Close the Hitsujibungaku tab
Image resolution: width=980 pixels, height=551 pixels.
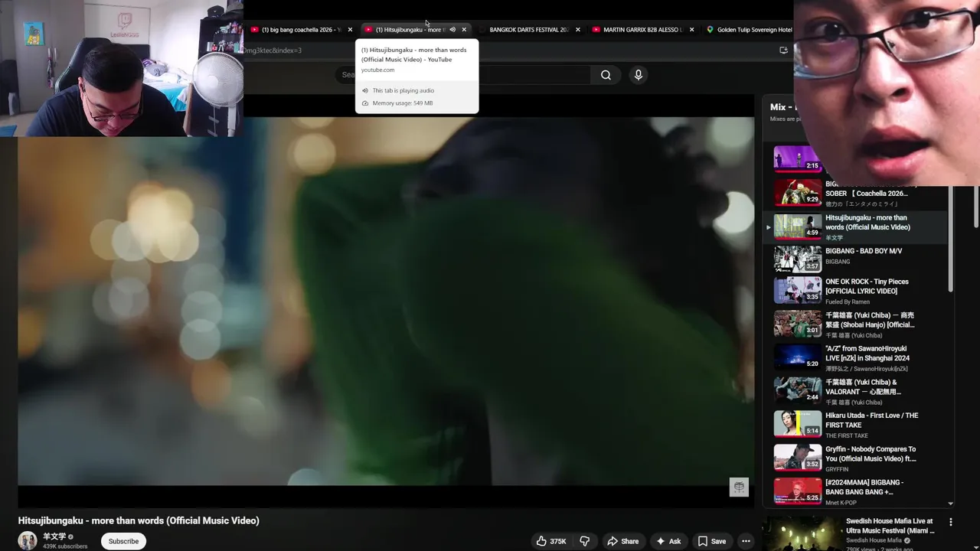(464, 30)
